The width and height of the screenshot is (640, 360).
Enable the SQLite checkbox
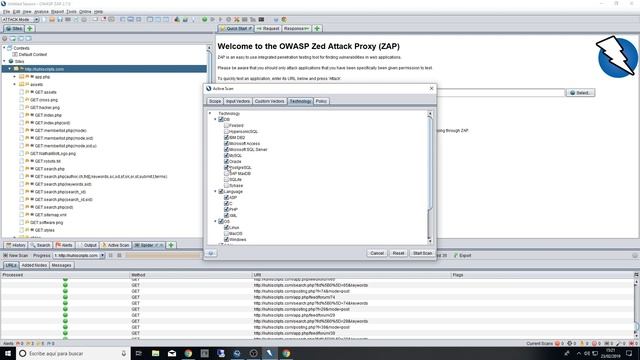click(227, 180)
